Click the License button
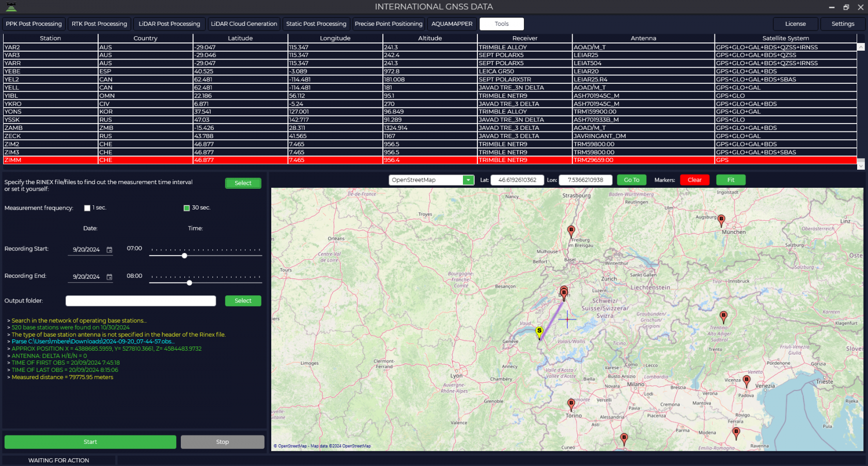Screen dimensions: 868x466 [796, 24]
